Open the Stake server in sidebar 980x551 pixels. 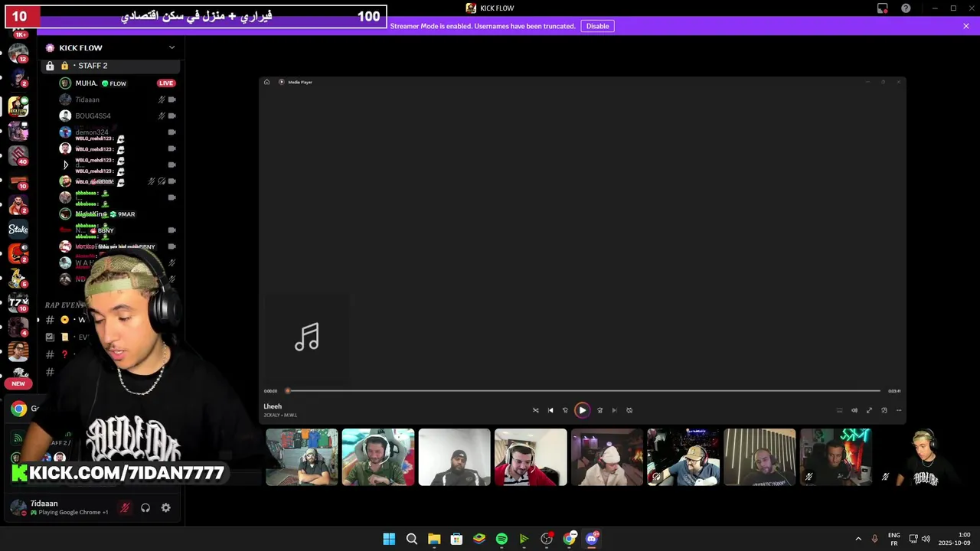[18, 229]
